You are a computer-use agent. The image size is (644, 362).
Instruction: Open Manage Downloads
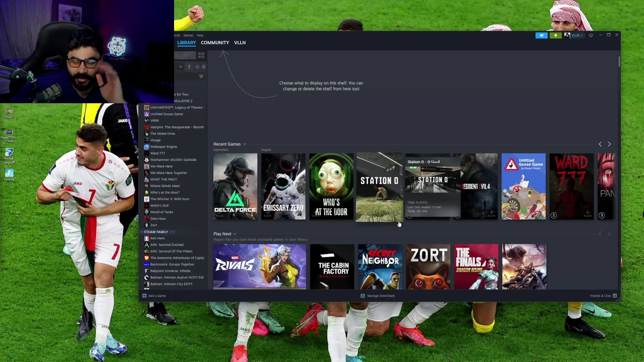pyautogui.click(x=378, y=296)
